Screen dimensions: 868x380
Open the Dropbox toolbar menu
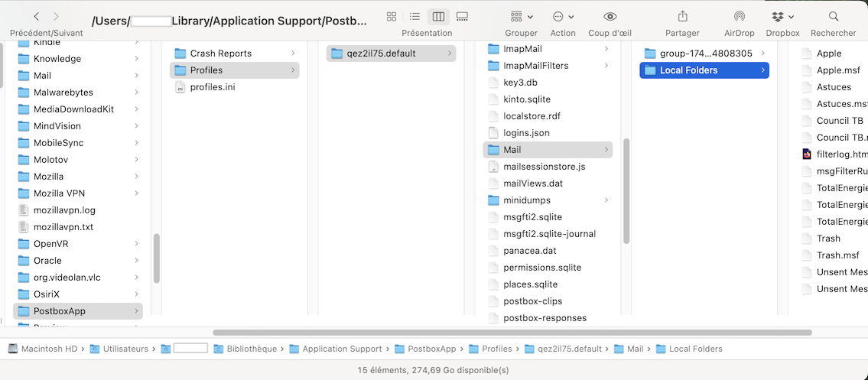(x=783, y=17)
